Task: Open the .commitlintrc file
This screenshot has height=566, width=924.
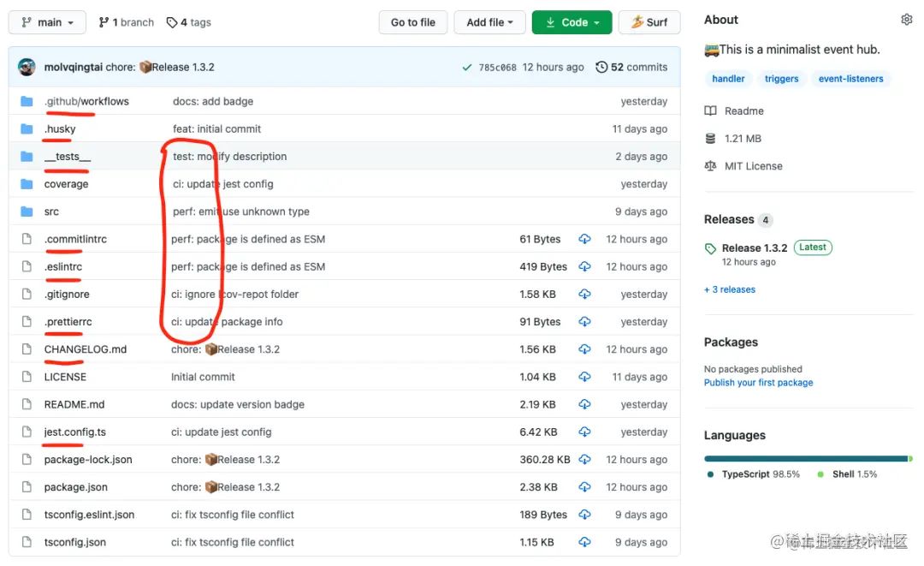Action: pyautogui.click(x=75, y=240)
